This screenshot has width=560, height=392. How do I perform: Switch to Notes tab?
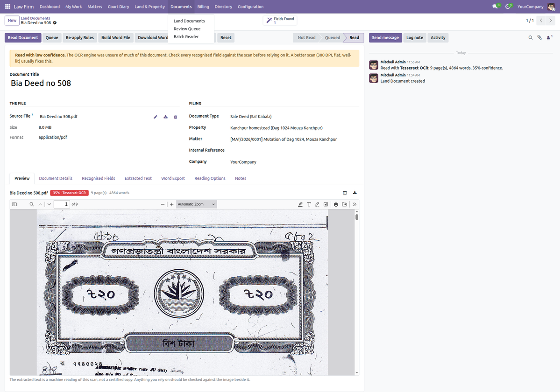(x=241, y=178)
